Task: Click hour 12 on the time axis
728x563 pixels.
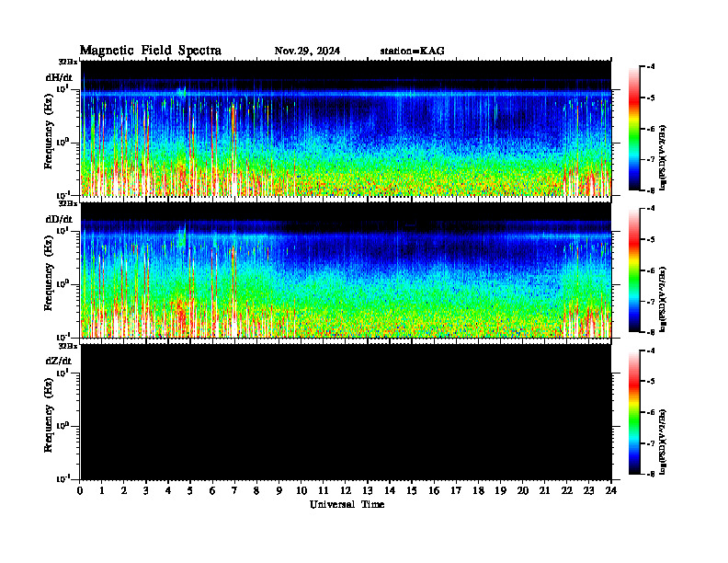Action: click(x=346, y=490)
